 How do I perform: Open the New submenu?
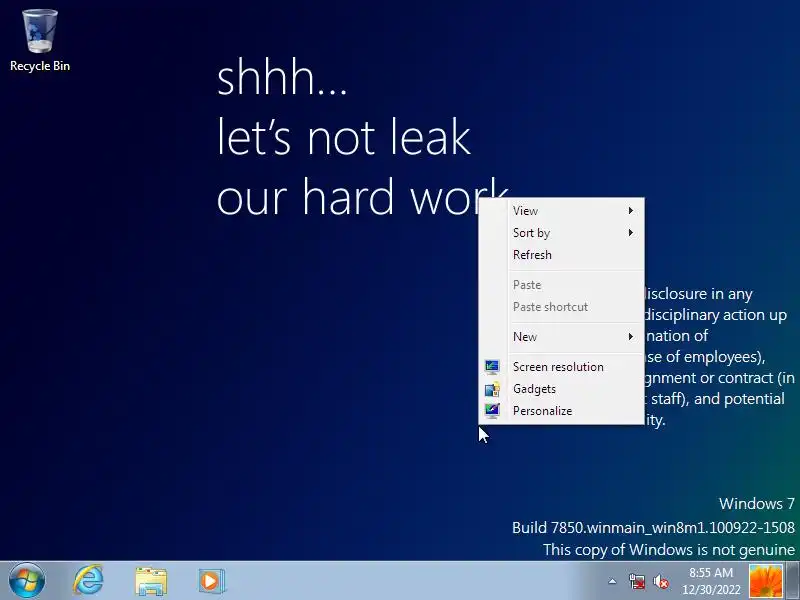tap(561, 337)
